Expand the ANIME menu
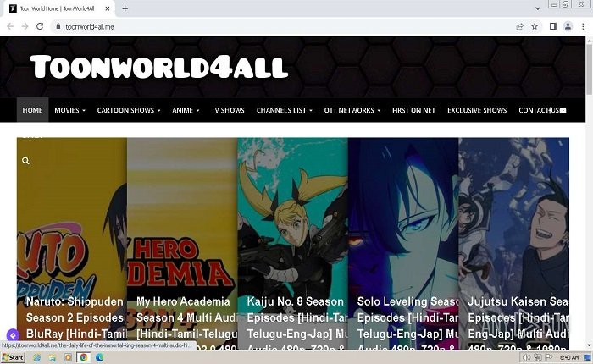This screenshot has width=593, height=364. pyautogui.click(x=186, y=110)
